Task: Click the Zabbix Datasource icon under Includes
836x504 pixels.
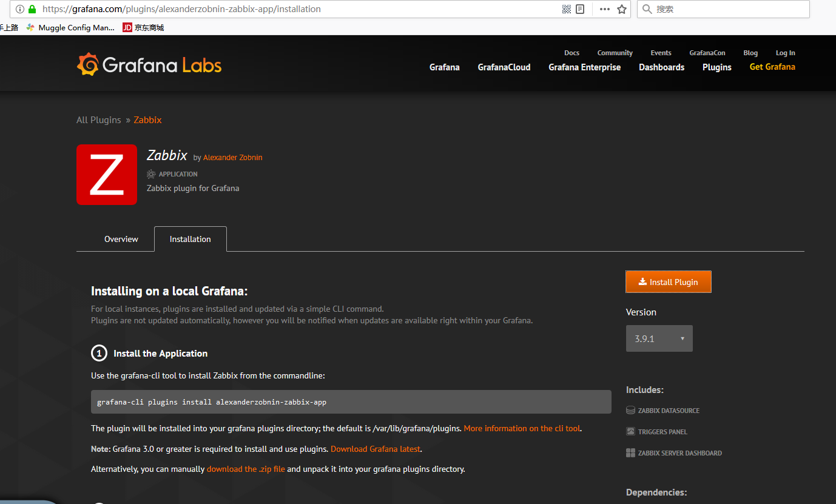Action: click(x=630, y=411)
